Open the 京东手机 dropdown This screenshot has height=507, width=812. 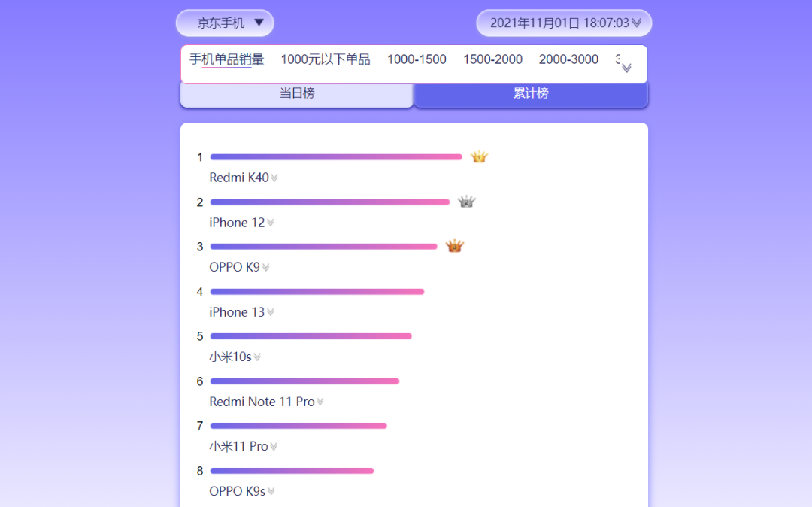pos(225,23)
